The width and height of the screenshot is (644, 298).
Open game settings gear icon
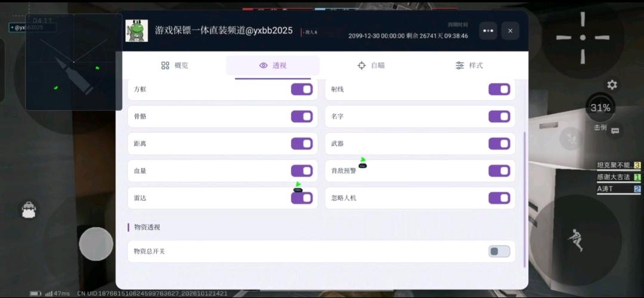[x=612, y=85]
